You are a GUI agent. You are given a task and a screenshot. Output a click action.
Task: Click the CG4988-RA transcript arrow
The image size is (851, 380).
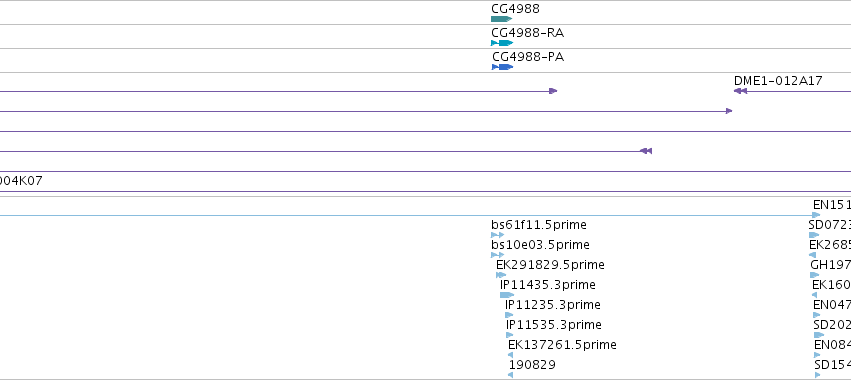coord(502,43)
